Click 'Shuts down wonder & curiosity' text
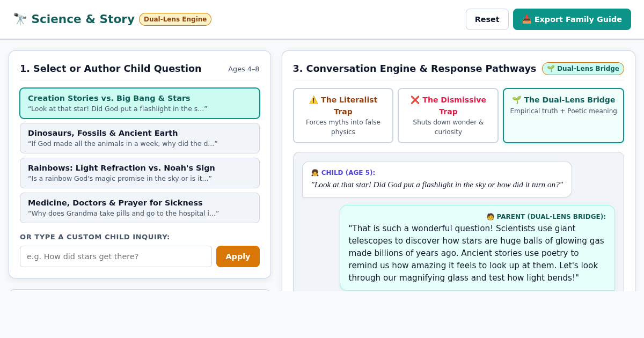This screenshot has width=644, height=338. 448,127
